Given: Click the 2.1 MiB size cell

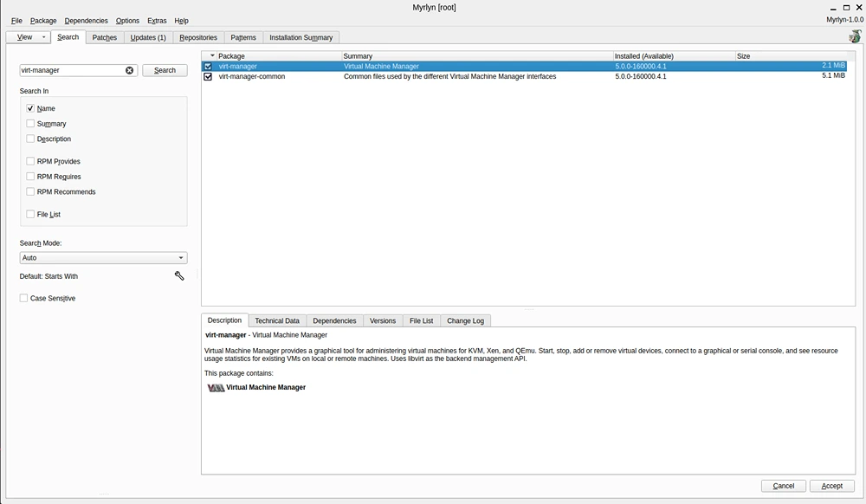Looking at the screenshot, I should [x=833, y=65].
